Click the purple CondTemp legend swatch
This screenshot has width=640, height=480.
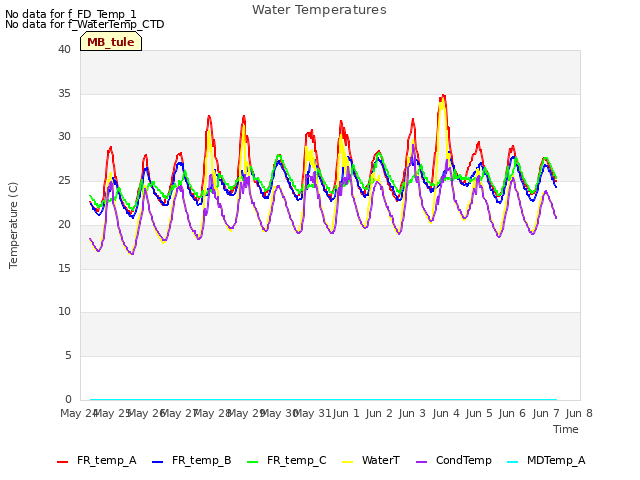coord(421,462)
